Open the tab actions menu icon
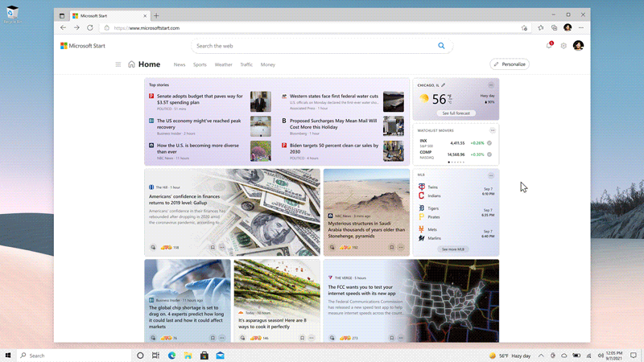 tap(62, 15)
